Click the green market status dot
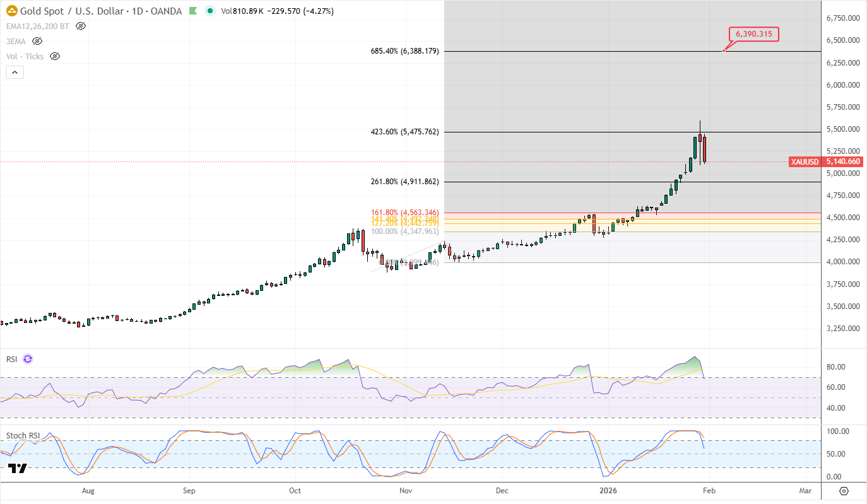This screenshot has width=867, height=504. click(x=209, y=11)
